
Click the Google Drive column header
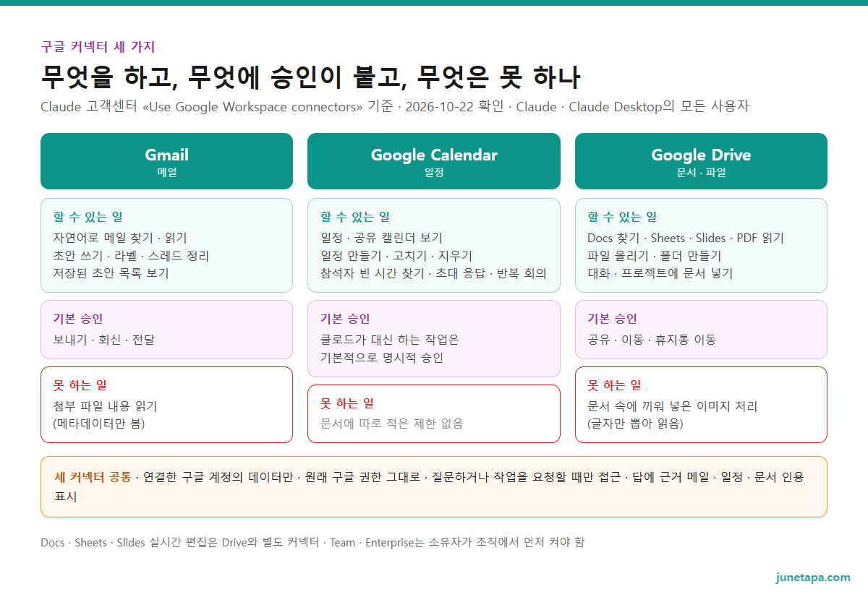coord(701,161)
